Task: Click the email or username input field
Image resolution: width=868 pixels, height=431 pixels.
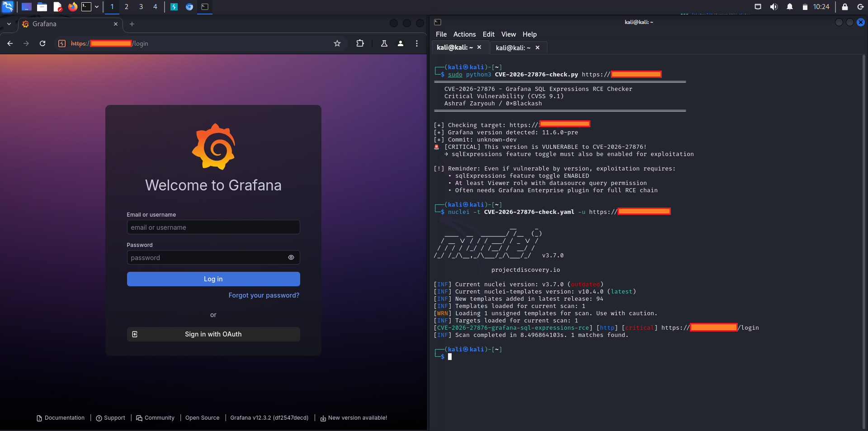Action: pos(213,227)
